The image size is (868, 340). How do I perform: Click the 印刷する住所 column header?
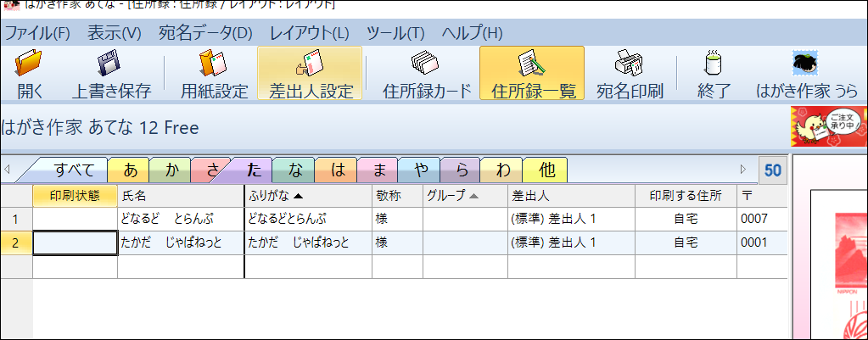click(x=686, y=196)
